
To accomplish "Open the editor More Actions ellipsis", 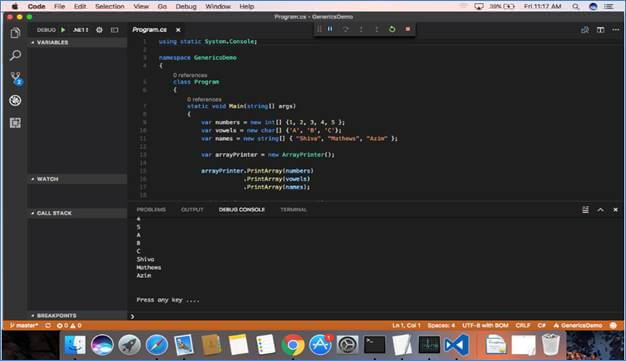I will [x=615, y=30].
